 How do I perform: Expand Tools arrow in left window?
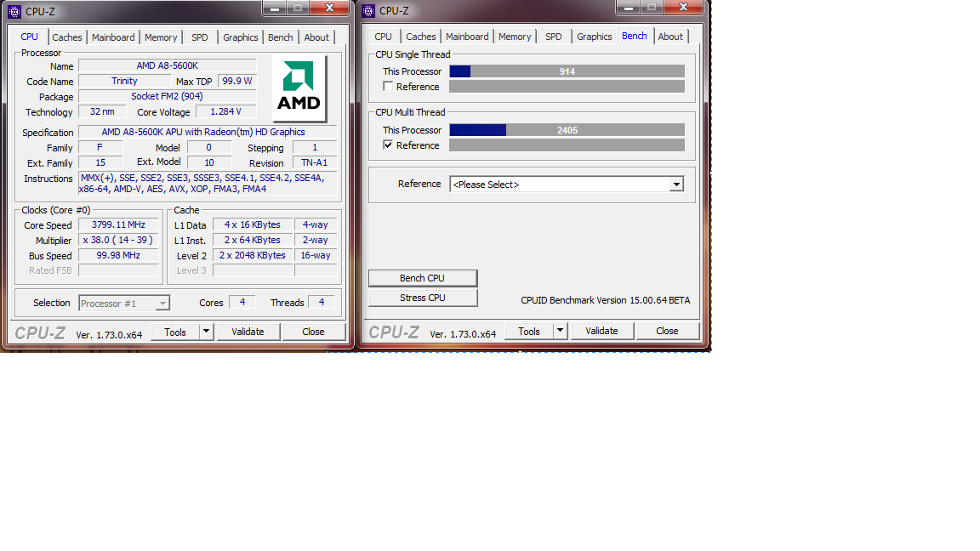click(x=206, y=332)
